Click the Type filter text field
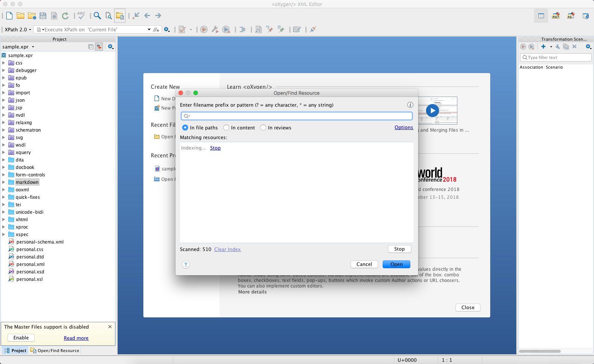Viewport: 594px width, 364px height. (x=556, y=57)
